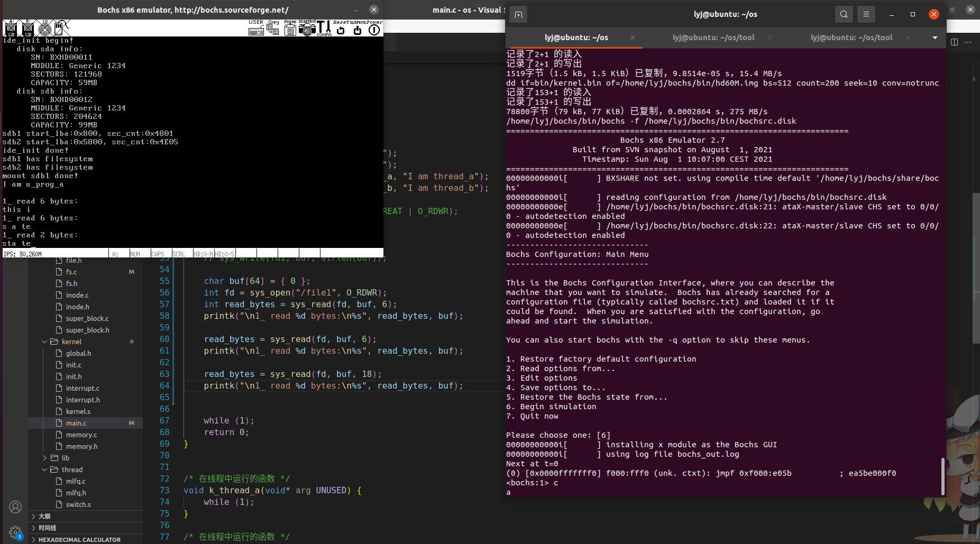
Task: Open memory.c in explorer
Action: coord(81,435)
